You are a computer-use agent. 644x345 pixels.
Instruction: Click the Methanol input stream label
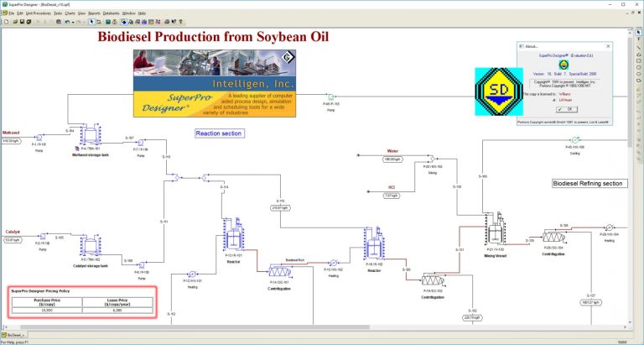point(11,133)
